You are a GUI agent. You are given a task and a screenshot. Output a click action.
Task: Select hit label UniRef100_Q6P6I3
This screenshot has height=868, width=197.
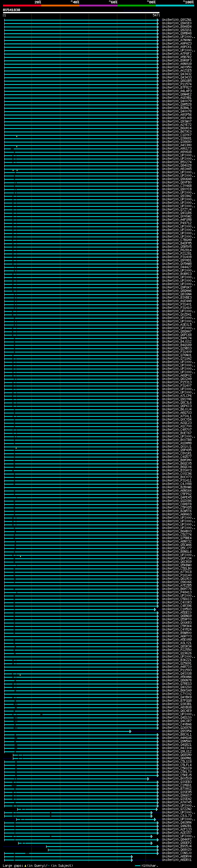tap(176, 406)
